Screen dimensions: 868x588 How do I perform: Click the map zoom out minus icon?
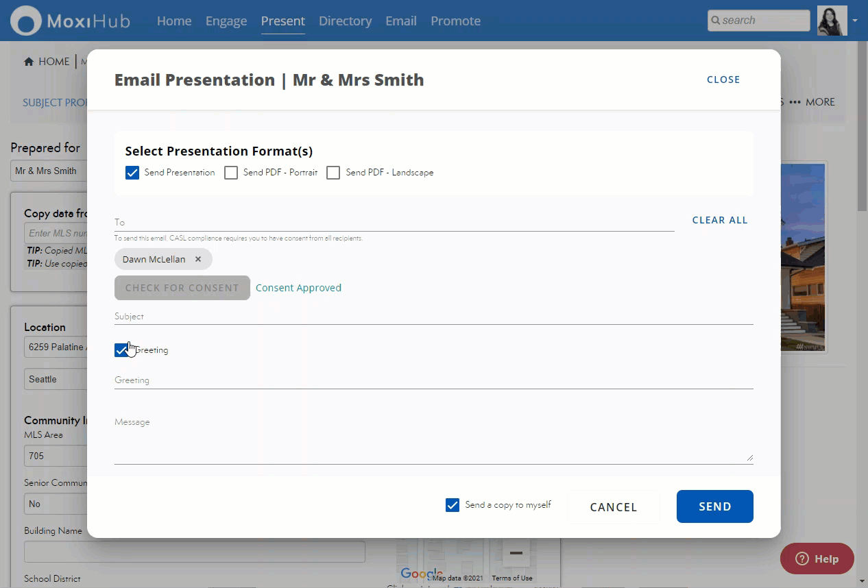(516, 552)
